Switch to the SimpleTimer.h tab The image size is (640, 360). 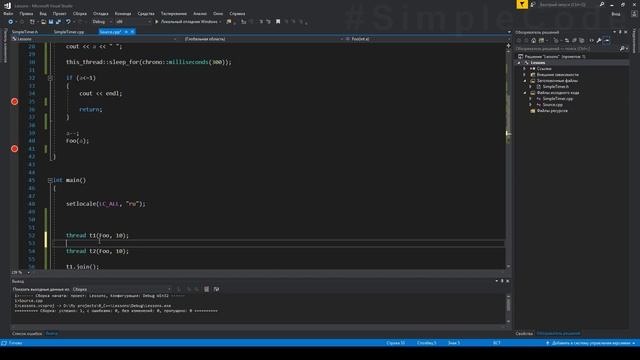point(25,31)
